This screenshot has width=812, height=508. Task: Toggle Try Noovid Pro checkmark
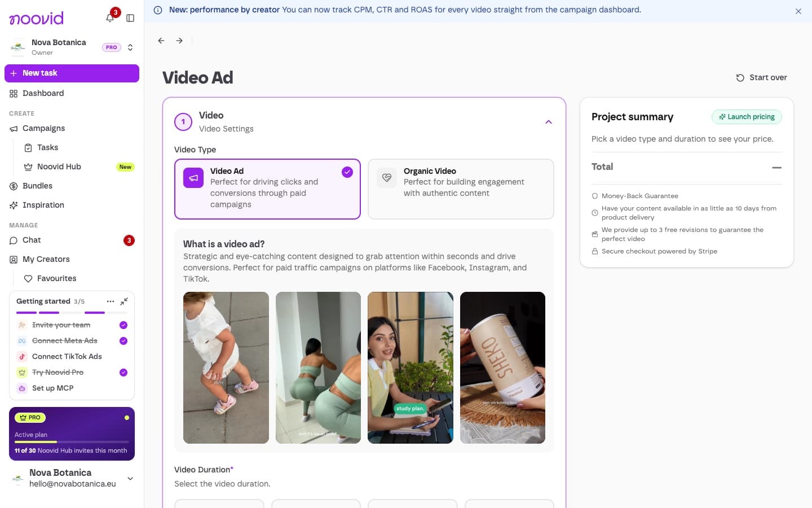[x=123, y=373]
